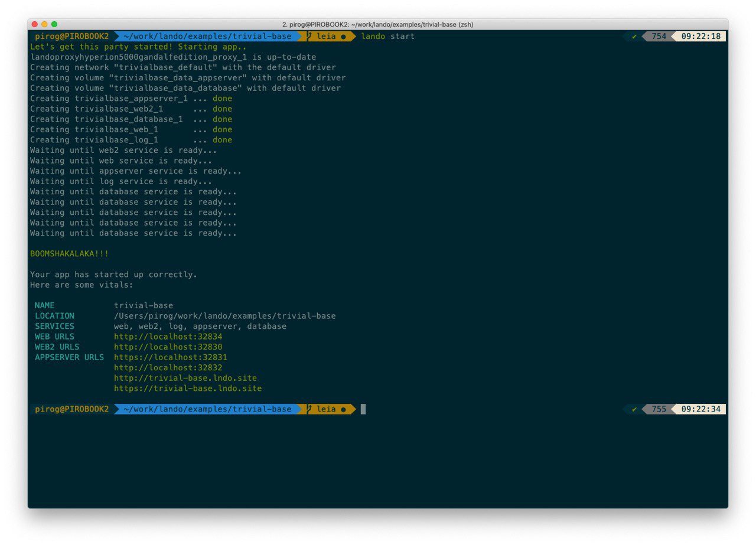Click the "trivial-base" value beside NAME
This screenshot has width=756, height=545.
click(x=144, y=306)
